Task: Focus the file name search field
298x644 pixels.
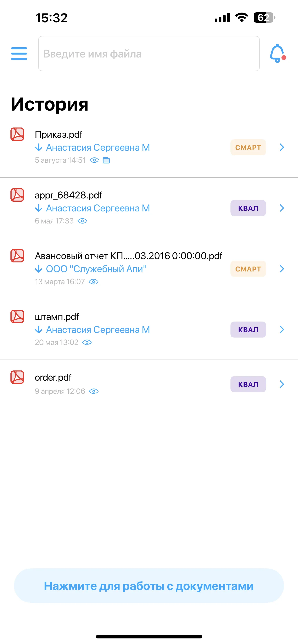Action: click(149, 54)
